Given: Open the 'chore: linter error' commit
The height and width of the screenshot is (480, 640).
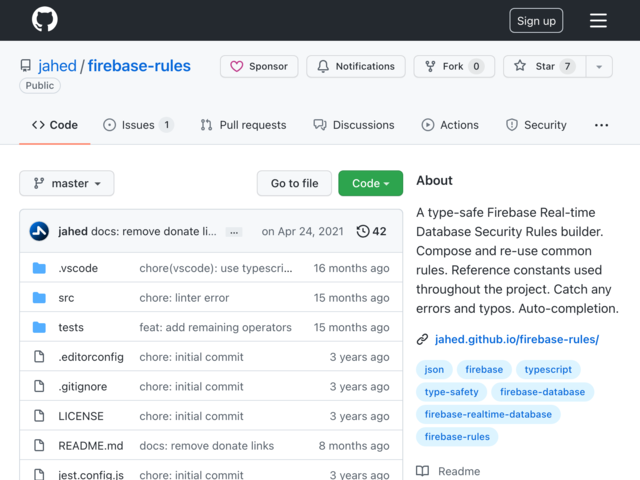Looking at the screenshot, I should pos(184,298).
